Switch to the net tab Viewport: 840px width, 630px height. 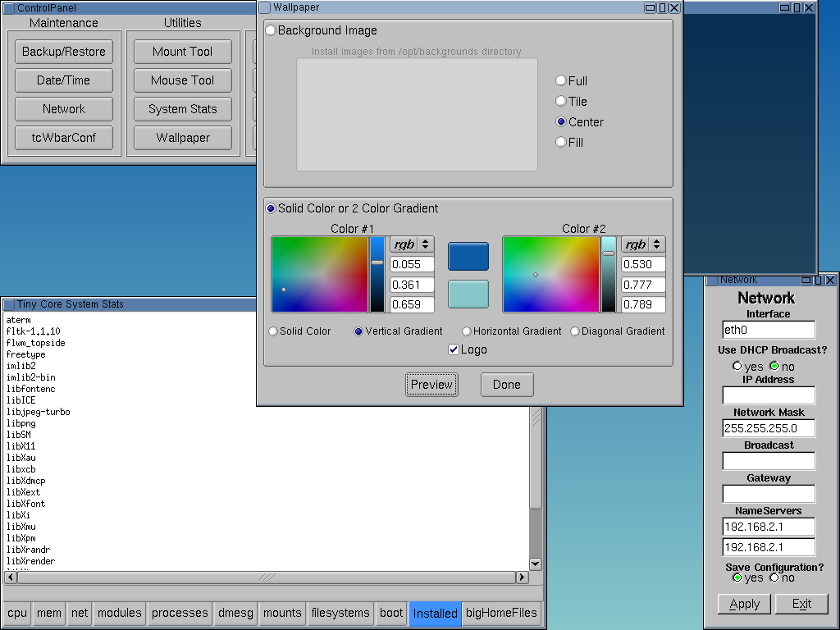(x=80, y=613)
